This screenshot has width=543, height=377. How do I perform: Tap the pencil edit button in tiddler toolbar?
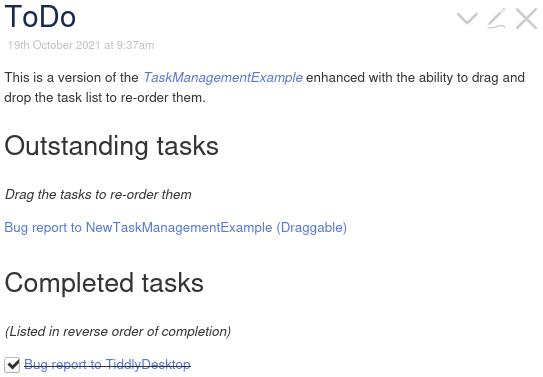pos(497,18)
